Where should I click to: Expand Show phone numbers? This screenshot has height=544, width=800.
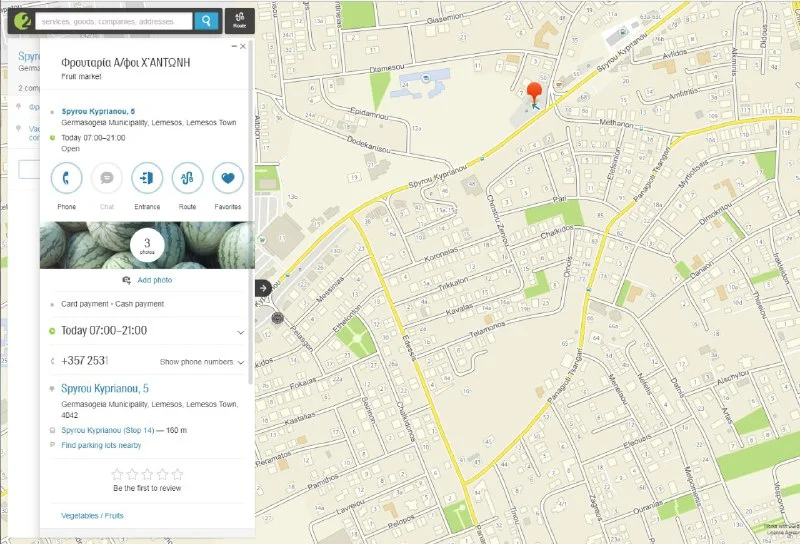[x=202, y=361]
